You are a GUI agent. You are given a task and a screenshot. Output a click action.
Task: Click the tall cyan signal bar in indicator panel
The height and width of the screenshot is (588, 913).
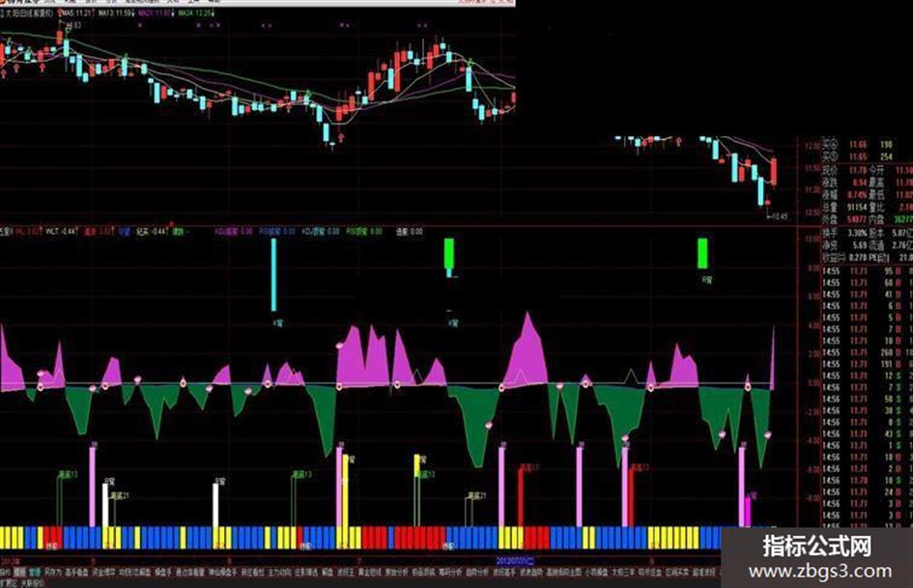pos(273,275)
